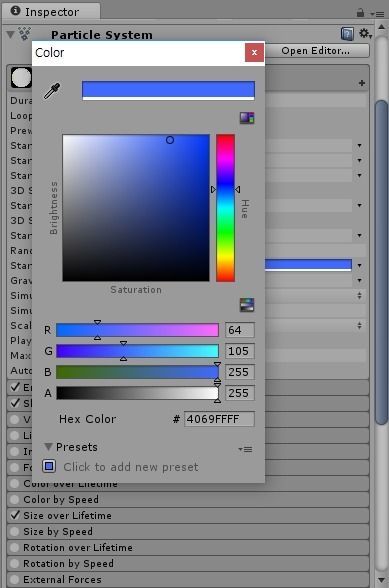This screenshot has height=588, width=389.
Task: Collapse the Particle System component foldout
Action: [x=11, y=35]
